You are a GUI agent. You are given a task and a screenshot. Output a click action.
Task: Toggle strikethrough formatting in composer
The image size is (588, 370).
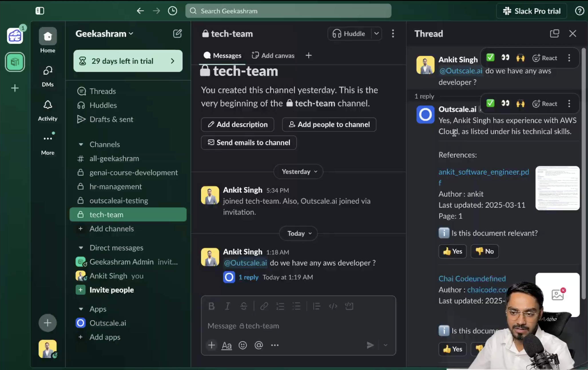click(244, 306)
